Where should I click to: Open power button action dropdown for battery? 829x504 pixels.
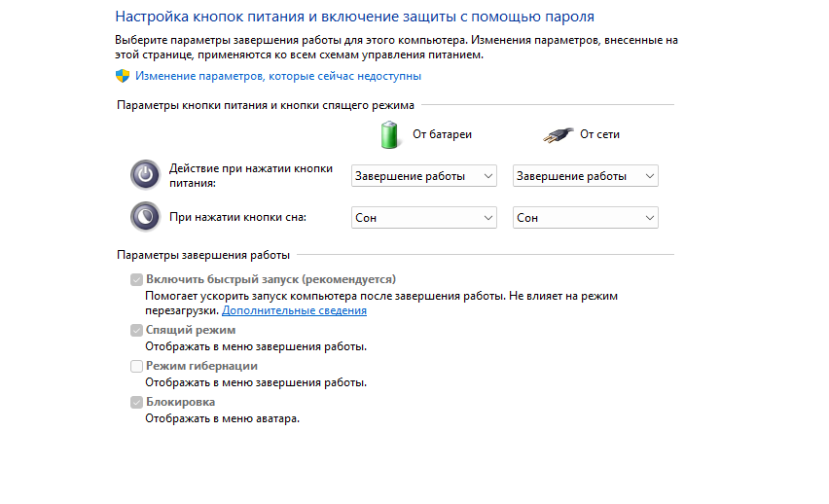[x=424, y=175]
